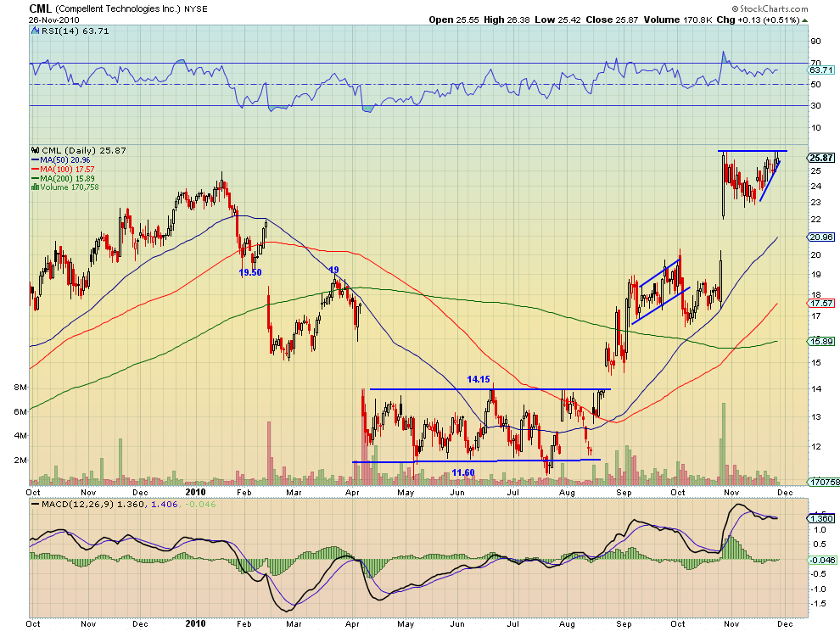Viewport: 840px width, 631px height.
Task: Click the Apr label on the price panel's date axis
Action: [352, 492]
